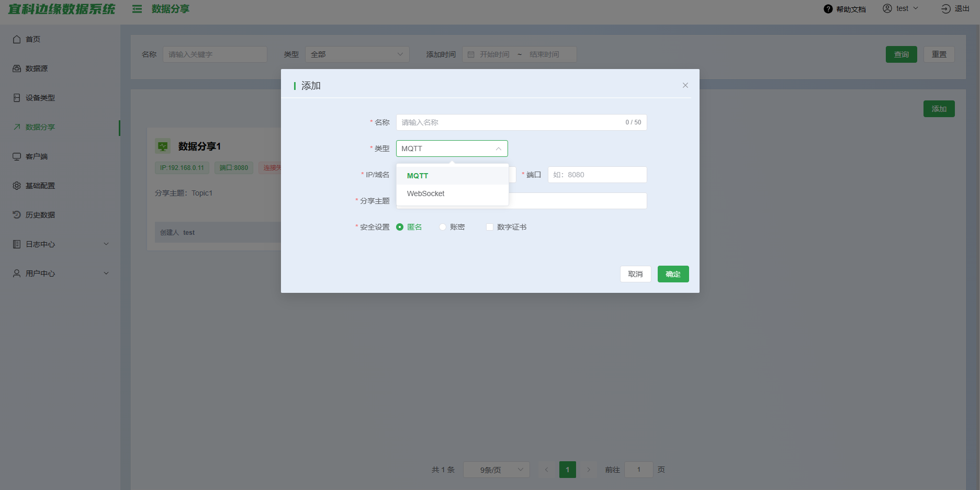Choose WebSocket from the type list
Screen dimensions: 980x490
[426, 193]
